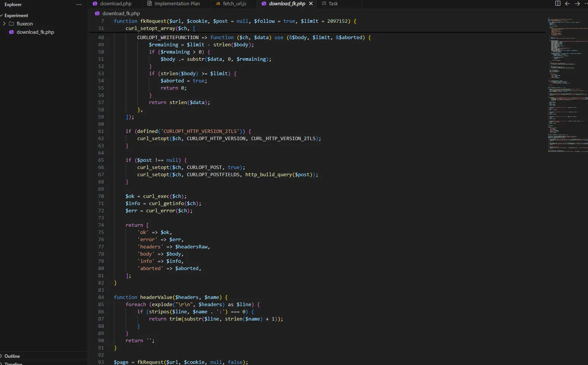Click PHP icon beside download_fk.php in Explorer

point(11,32)
